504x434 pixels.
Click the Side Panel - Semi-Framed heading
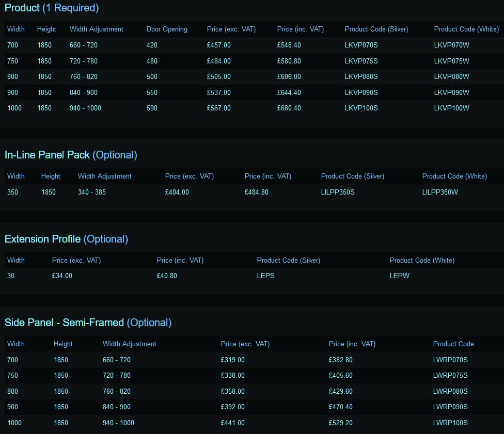(x=88, y=323)
